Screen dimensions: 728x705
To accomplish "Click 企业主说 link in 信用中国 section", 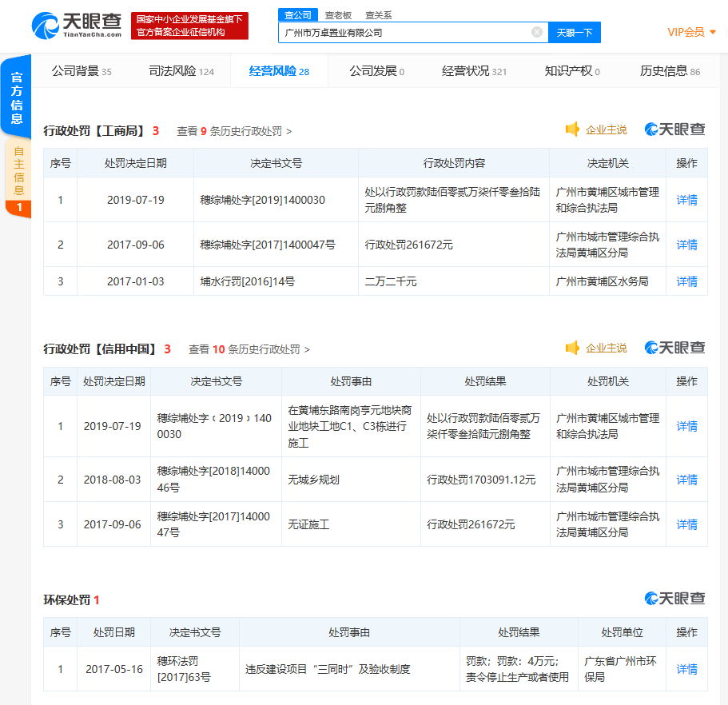I will pyautogui.click(x=606, y=349).
